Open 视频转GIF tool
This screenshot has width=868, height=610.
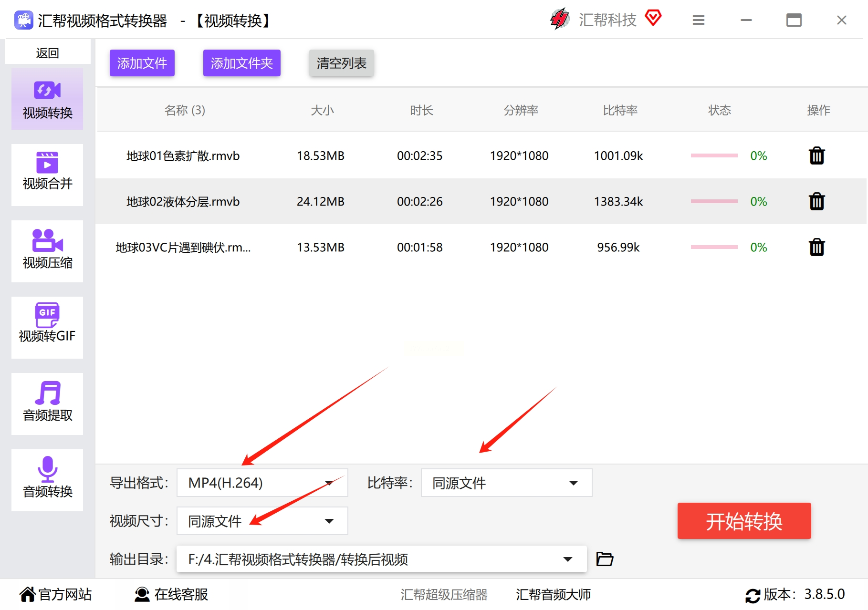pos(47,327)
